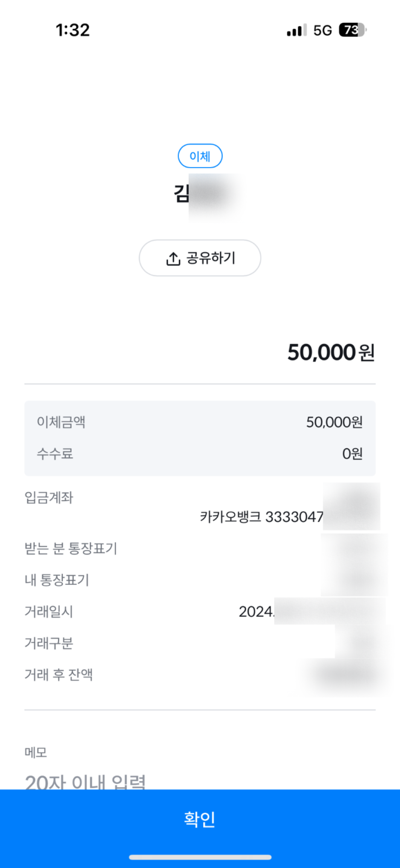This screenshot has height=868, width=400.
Task: Tap the 이체금액 row value 50,000원
Action: coord(334,422)
